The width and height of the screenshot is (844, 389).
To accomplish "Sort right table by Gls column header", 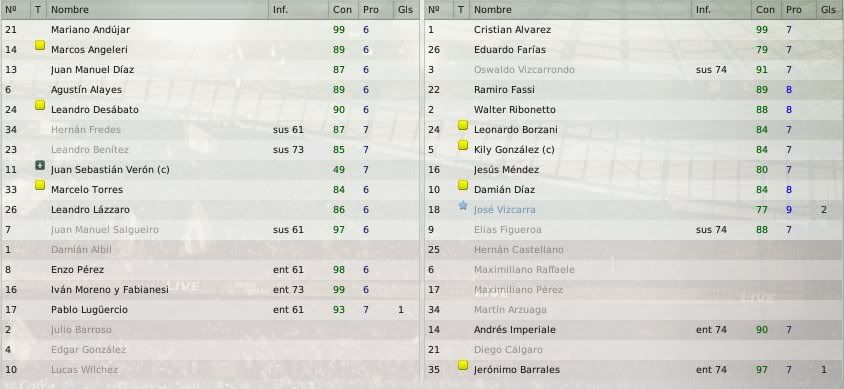I will point(828,10).
